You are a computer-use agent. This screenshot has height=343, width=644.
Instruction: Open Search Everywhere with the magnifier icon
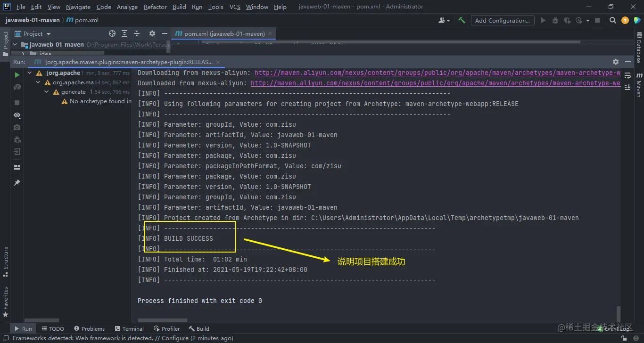click(612, 20)
